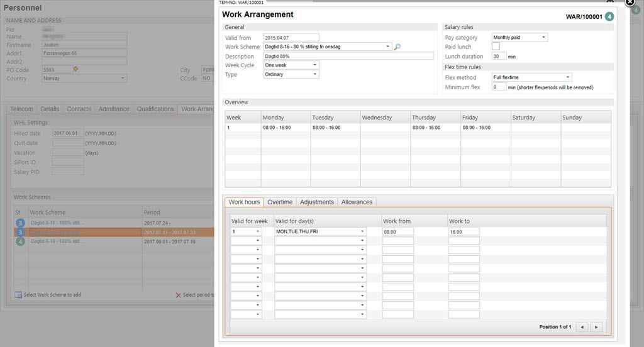
Task: Open the Work Scheme dropdown
Action: 388,47
